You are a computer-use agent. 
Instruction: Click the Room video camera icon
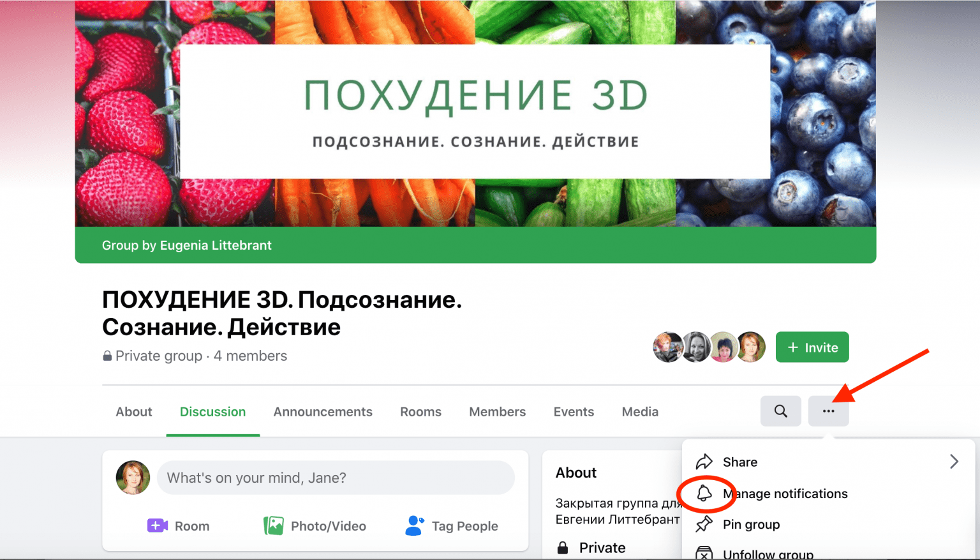158,526
